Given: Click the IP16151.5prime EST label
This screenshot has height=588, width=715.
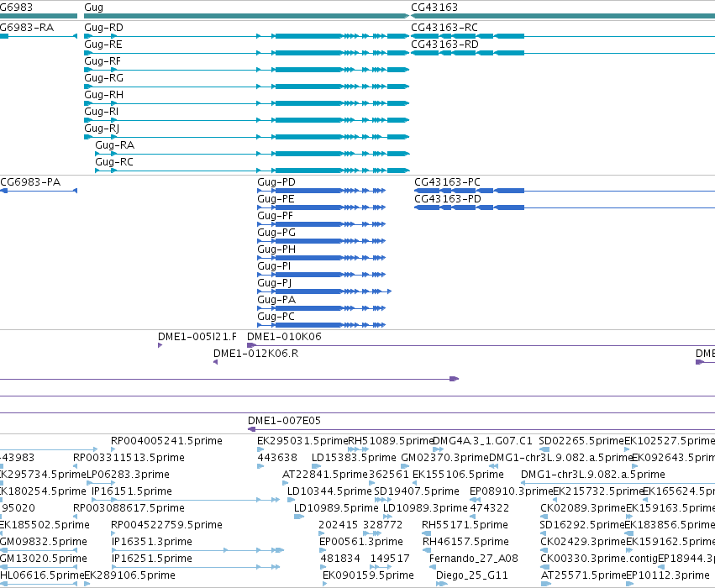Looking at the screenshot, I should [x=132, y=491].
